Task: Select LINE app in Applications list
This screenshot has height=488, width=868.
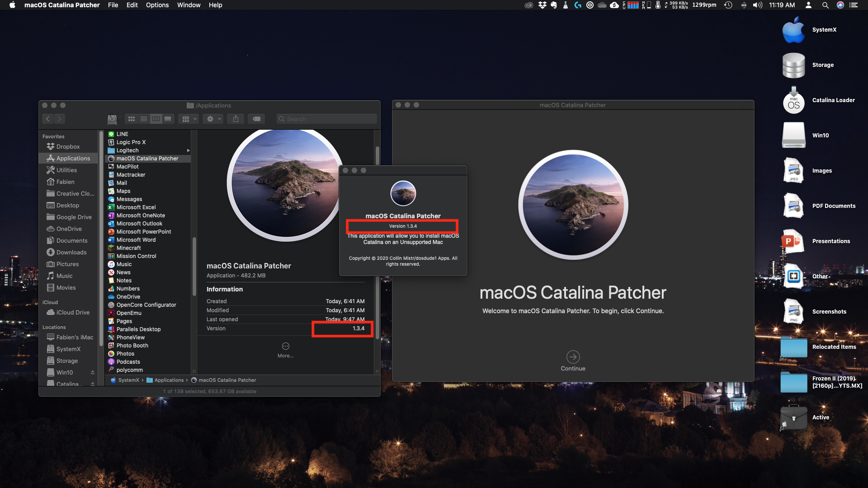Action: pos(148,134)
